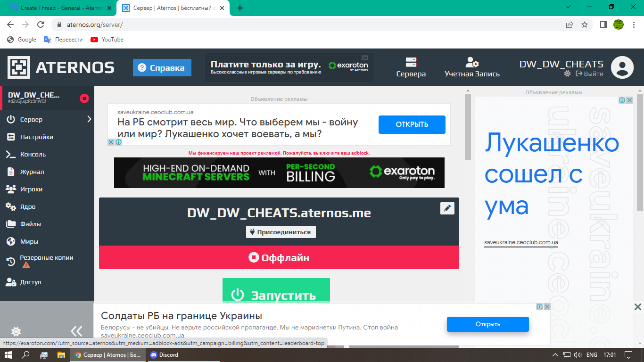
Task: Click the ОТКРЫТЬ button in top ad
Action: pyautogui.click(x=412, y=124)
